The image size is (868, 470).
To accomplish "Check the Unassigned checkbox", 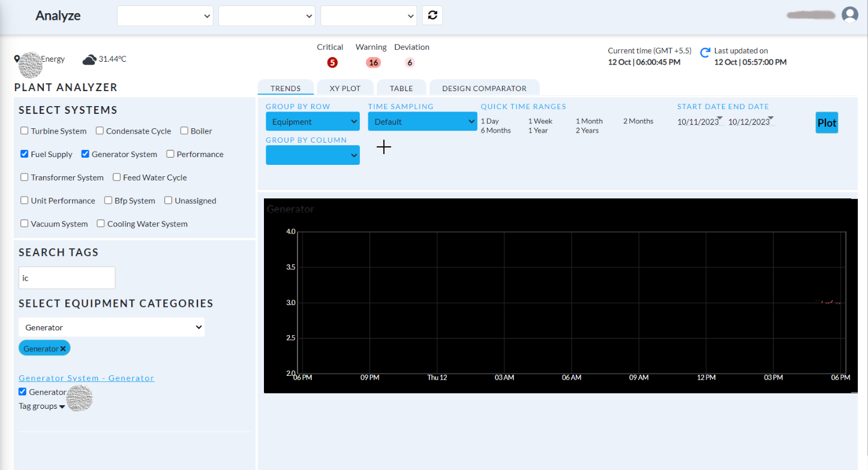I will point(169,200).
